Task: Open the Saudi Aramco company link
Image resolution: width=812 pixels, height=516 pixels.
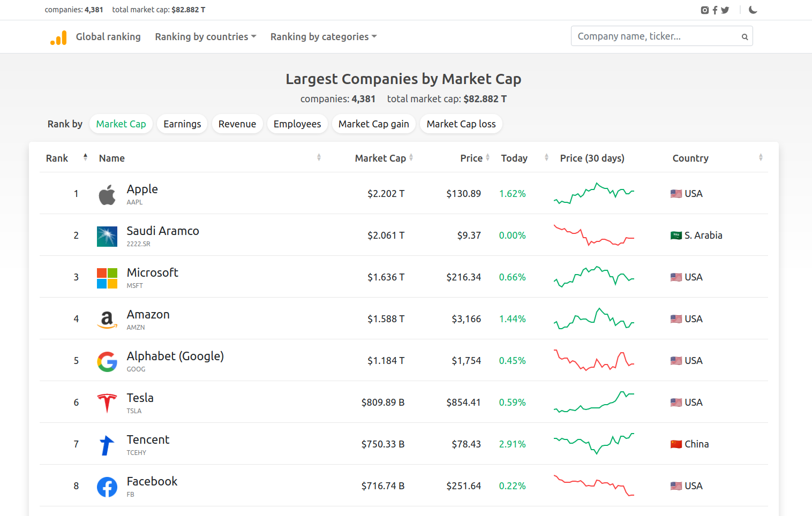Action: [x=163, y=231]
